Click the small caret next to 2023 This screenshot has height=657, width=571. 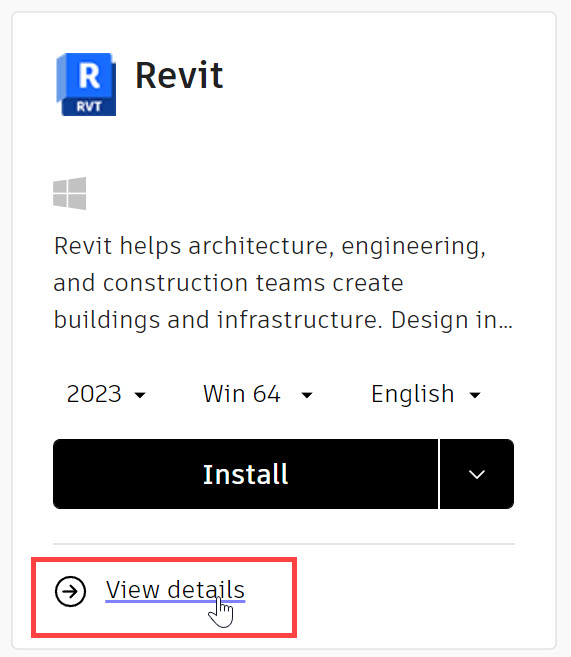pyautogui.click(x=140, y=395)
